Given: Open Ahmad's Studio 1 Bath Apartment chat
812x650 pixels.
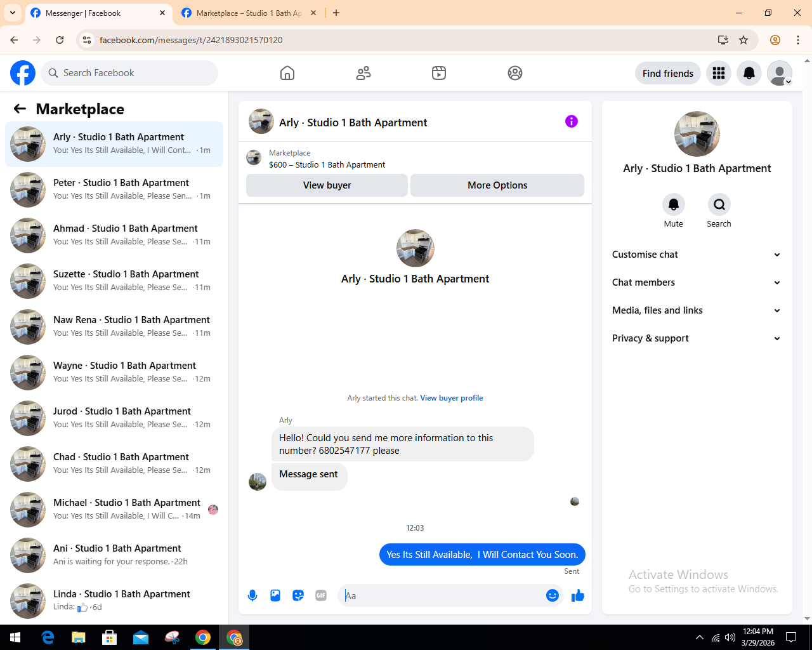Looking at the screenshot, I should pyautogui.click(x=114, y=235).
